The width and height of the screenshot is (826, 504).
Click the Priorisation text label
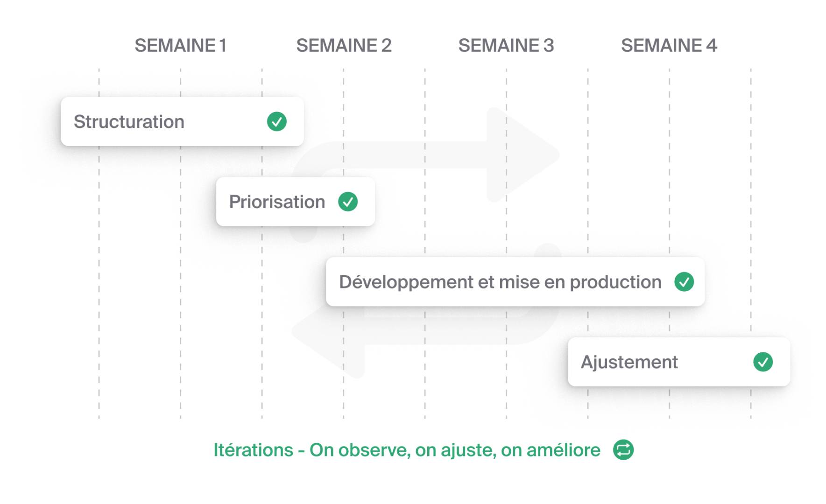click(x=277, y=202)
